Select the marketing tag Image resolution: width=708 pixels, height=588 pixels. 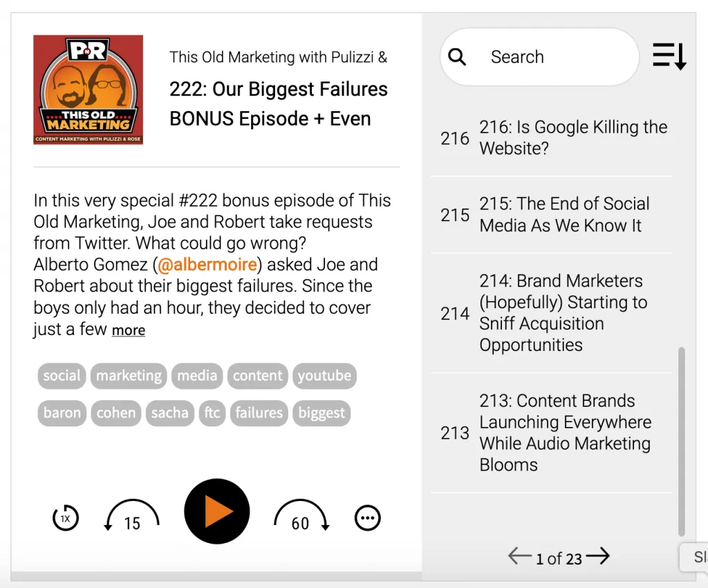128,376
